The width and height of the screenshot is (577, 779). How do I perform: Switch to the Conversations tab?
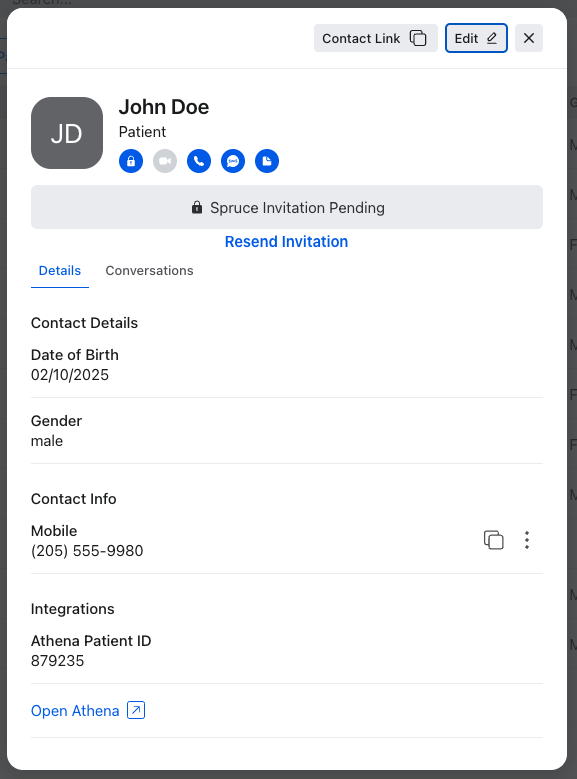(149, 271)
